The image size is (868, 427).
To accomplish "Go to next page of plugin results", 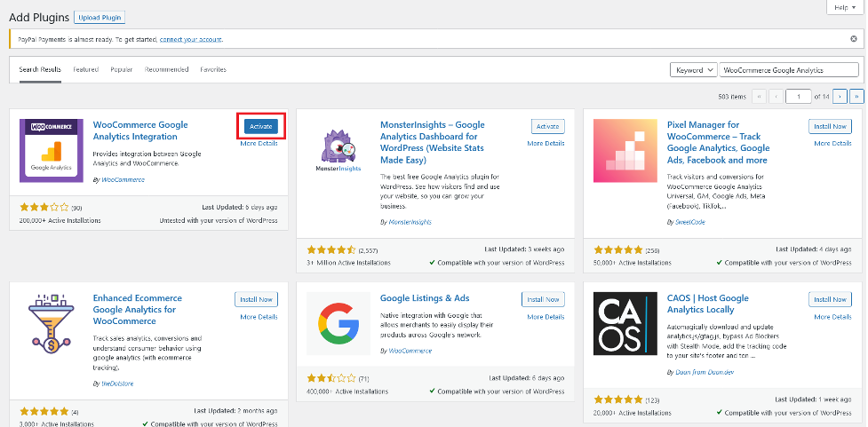I will pyautogui.click(x=840, y=96).
